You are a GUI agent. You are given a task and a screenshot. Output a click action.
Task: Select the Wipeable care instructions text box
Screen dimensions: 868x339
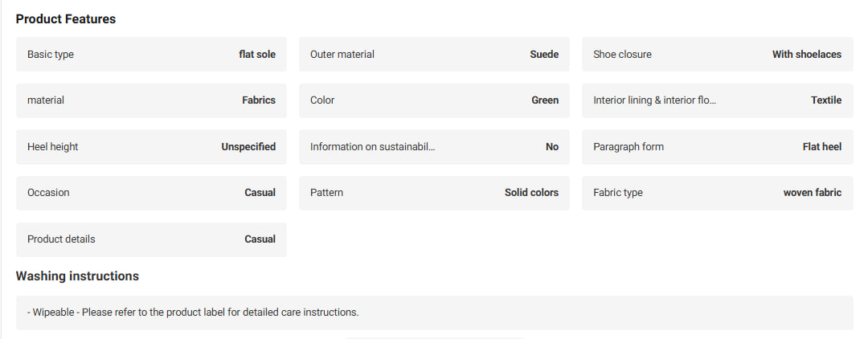pos(434,312)
